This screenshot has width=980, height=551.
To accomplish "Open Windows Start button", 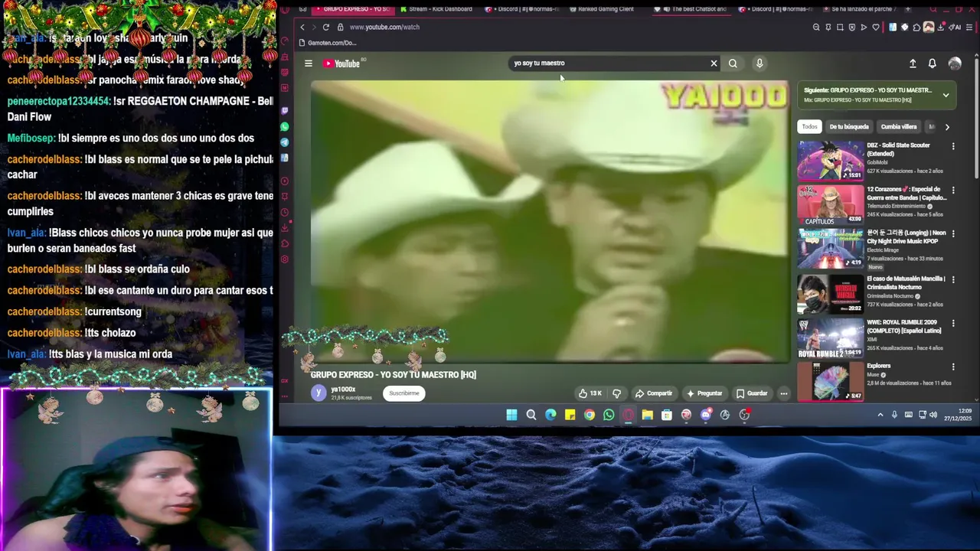I will [x=511, y=415].
